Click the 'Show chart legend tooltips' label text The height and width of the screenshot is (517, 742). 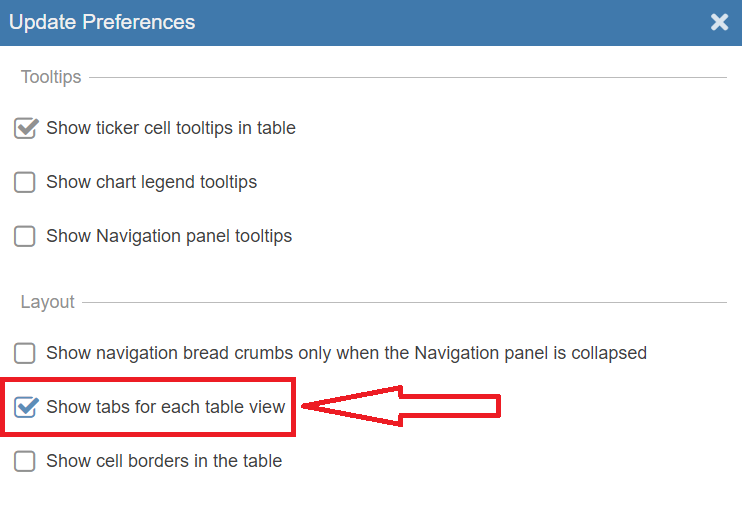click(x=152, y=182)
